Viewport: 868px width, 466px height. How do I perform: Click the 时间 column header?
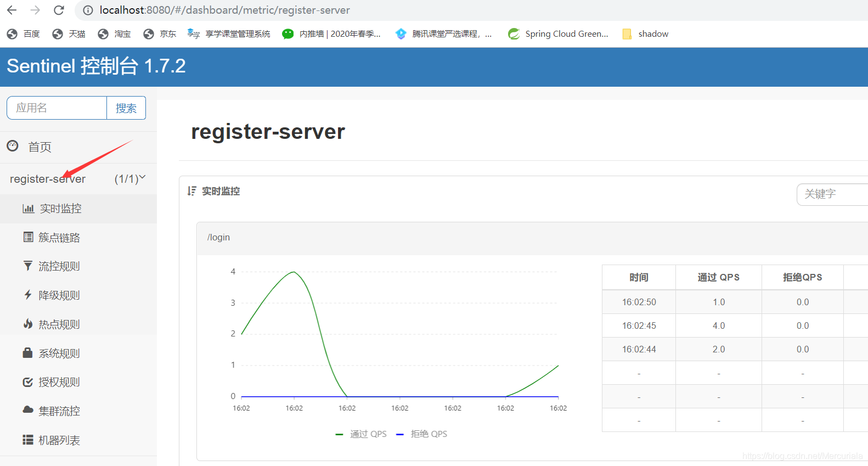tap(639, 277)
